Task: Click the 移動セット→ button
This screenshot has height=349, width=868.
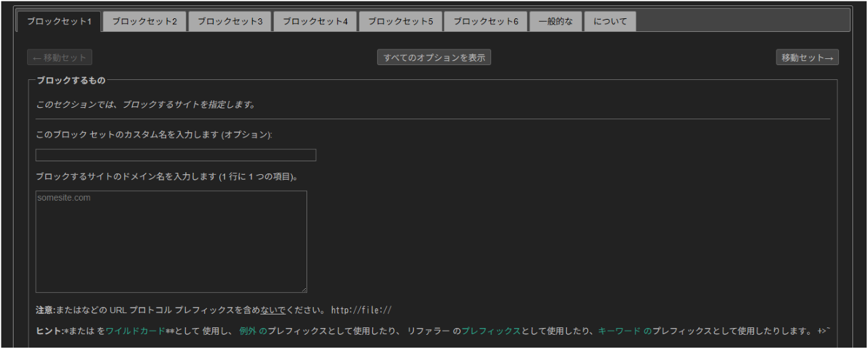Action: point(808,58)
